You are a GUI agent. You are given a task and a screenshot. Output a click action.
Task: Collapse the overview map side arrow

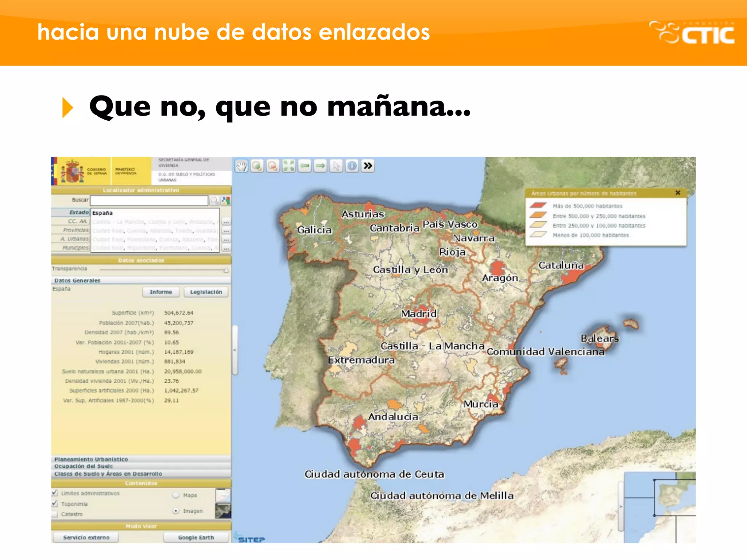coord(621,507)
